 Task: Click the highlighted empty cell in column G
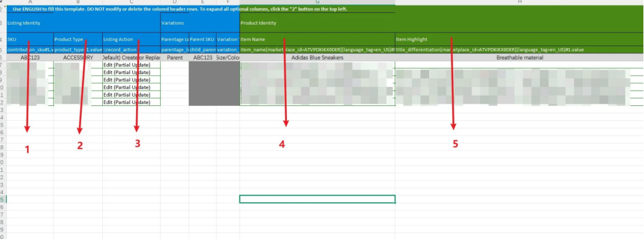318,199
